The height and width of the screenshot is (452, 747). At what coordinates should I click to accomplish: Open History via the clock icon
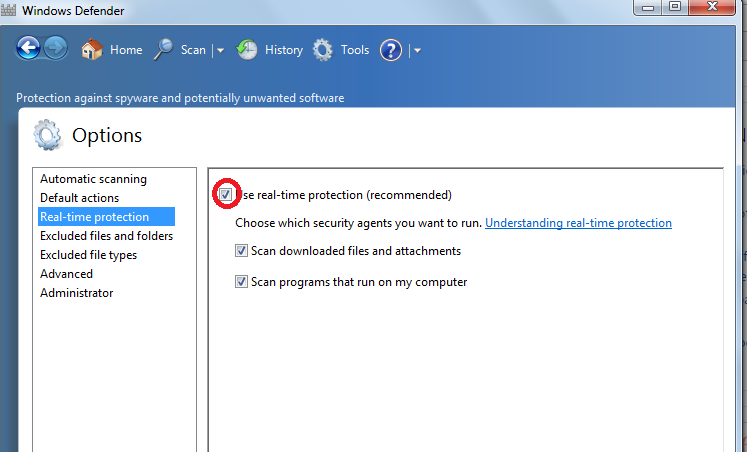click(x=247, y=50)
